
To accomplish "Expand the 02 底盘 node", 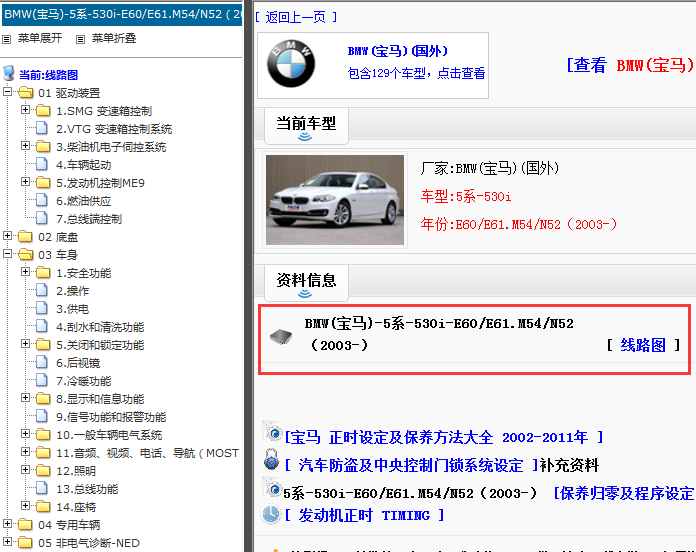I will (x=8, y=236).
